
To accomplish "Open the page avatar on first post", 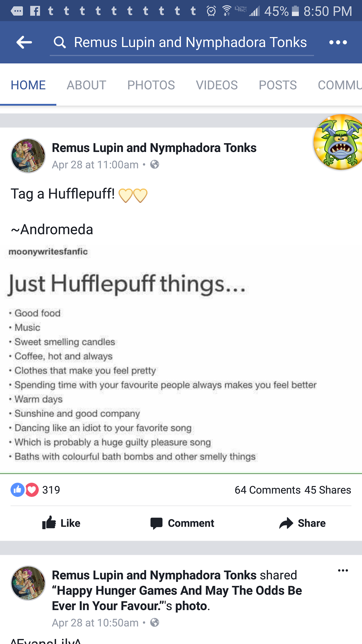I will (x=28, y=156).
